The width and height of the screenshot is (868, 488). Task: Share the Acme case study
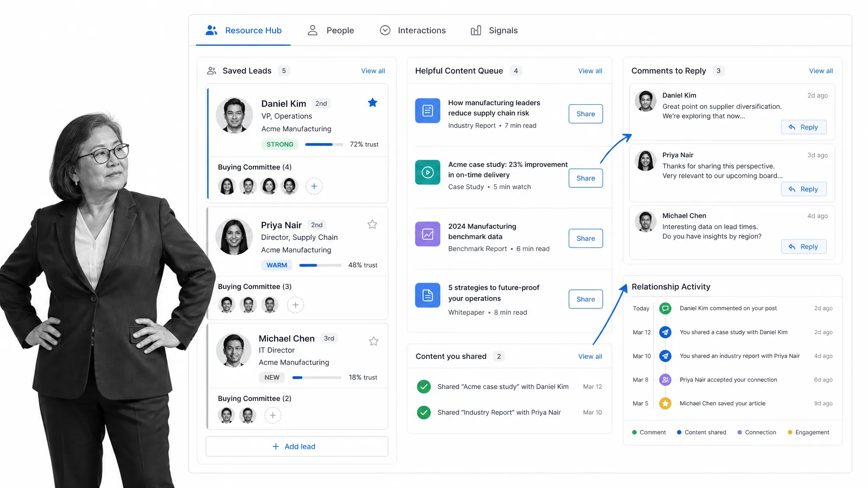(586, 178)
